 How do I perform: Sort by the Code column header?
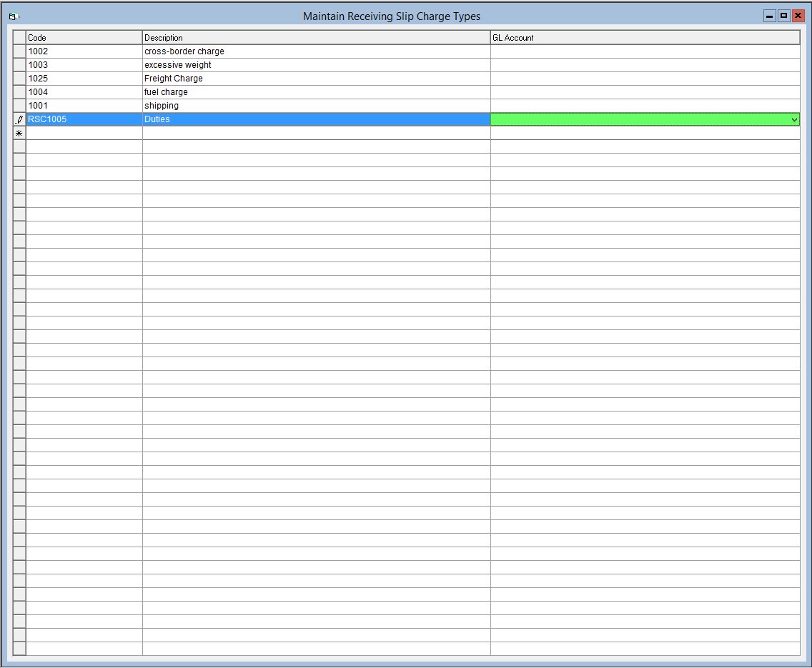84,37
